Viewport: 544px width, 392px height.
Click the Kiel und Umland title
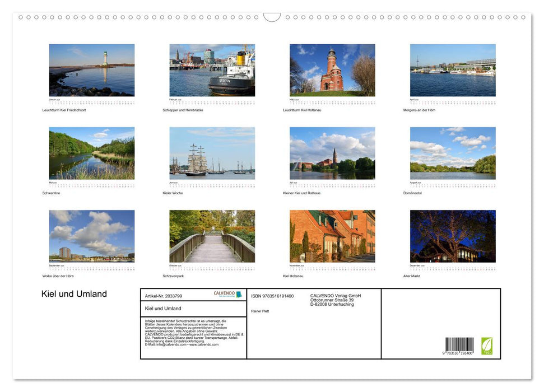point(73,294)
